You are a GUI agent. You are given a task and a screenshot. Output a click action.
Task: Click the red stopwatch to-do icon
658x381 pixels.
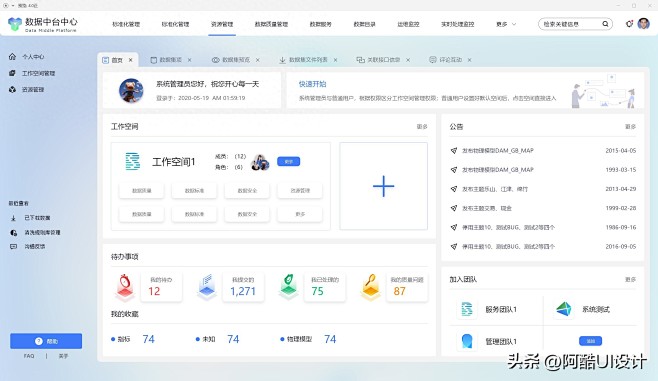tap(125, 287)
